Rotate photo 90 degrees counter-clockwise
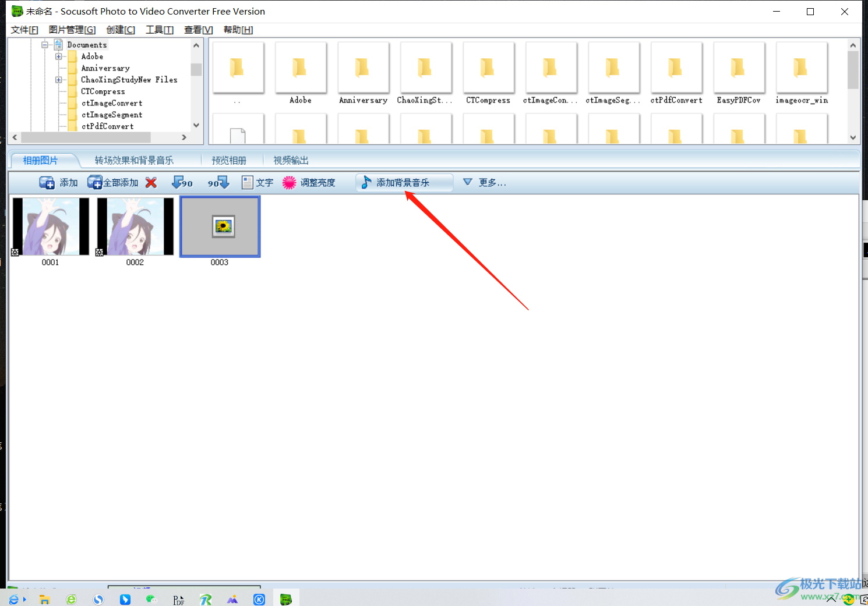 [182, 183]
